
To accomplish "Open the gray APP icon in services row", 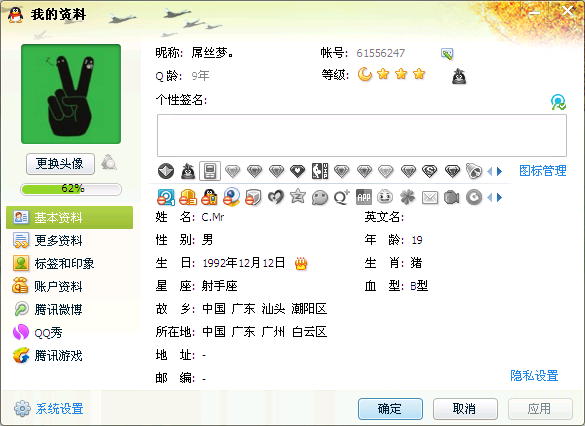I will (364, 197).
